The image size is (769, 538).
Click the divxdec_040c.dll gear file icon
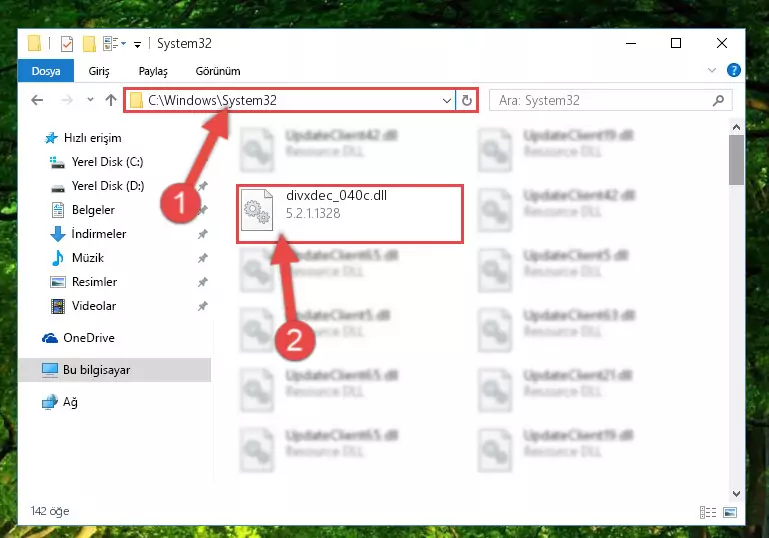pyautogui.click(x=257, y=209)
